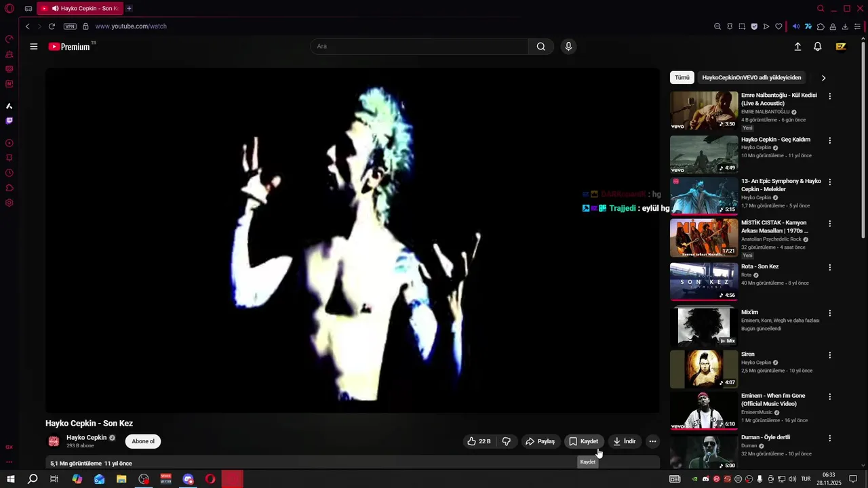
Task: View site security lock icon
Action: tap(85, 26)
